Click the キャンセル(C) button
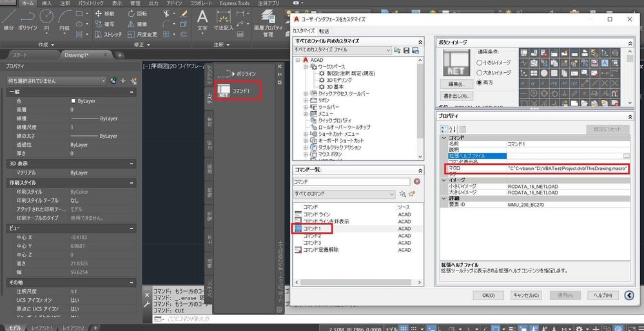 pos(526,296)
